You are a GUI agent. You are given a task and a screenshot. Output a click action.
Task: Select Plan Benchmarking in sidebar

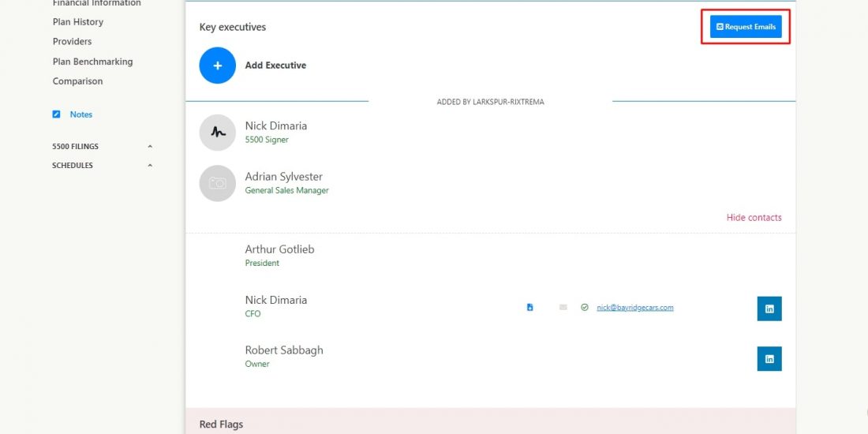click(x=92, y=62)
